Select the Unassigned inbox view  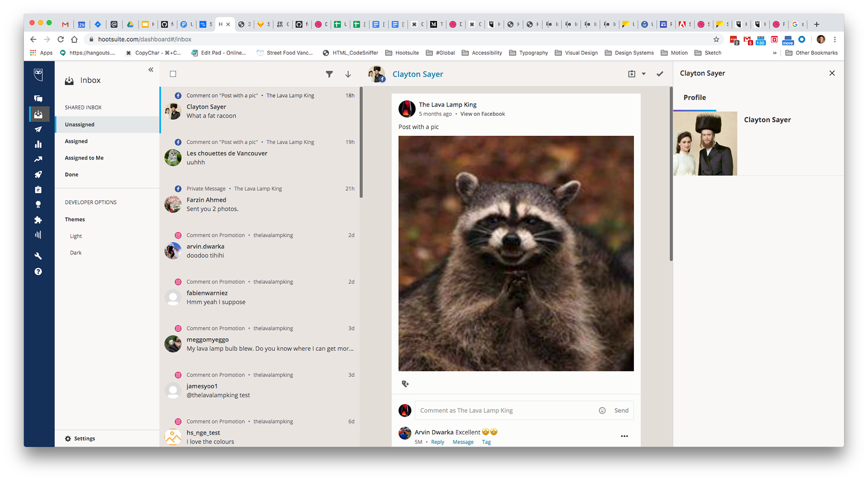(108, 124)
